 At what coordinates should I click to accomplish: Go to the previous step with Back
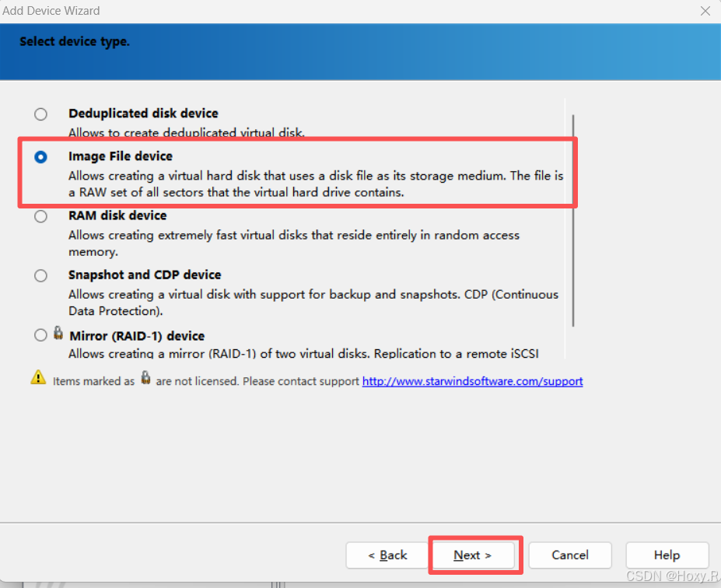tap(387, 555)
